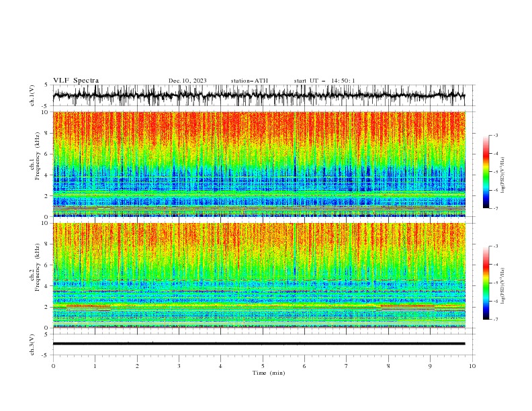The image size is (532, 411).
Task: Click time axis tick label '10'
Action: [472, 366]
